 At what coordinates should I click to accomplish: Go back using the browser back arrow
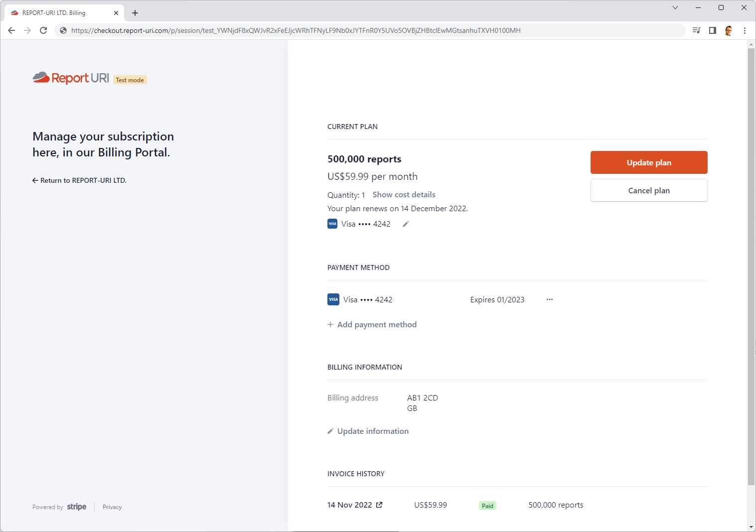click(11, 30)
